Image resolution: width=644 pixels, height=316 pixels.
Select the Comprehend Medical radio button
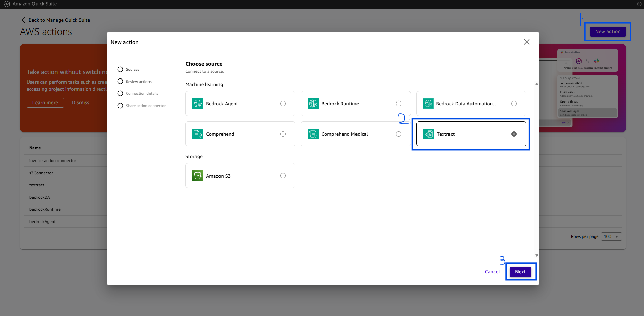click(399, 134)
